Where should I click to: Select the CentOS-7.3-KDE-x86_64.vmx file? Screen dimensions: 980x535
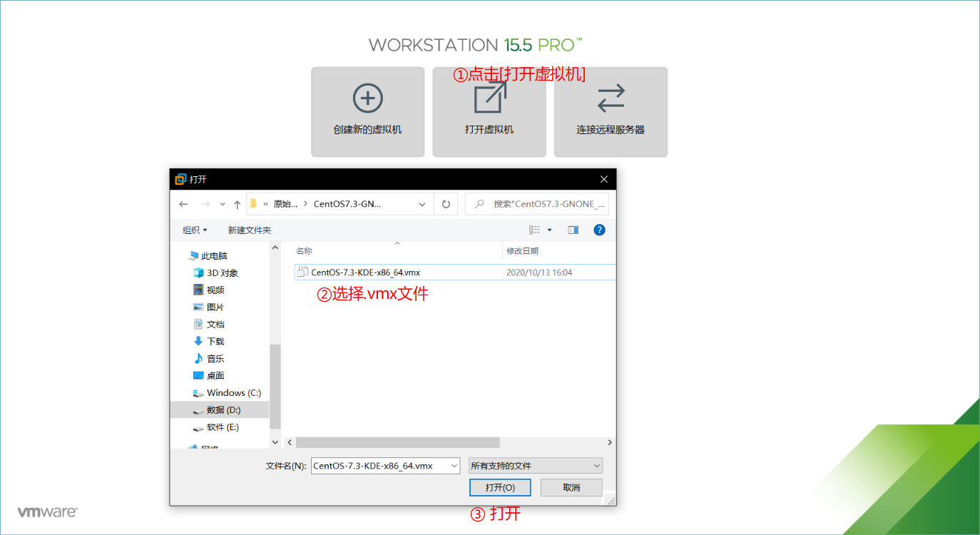(x=455, y=272)
